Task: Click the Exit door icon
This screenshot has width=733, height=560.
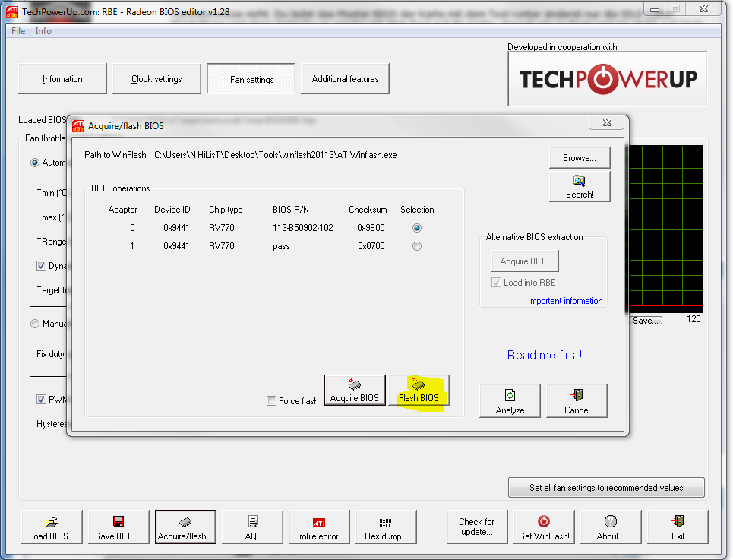Action: (x=678, y=521)
